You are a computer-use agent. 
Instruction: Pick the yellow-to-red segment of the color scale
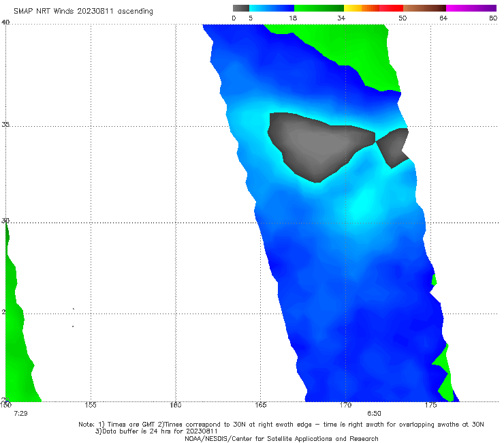point(373,8)
